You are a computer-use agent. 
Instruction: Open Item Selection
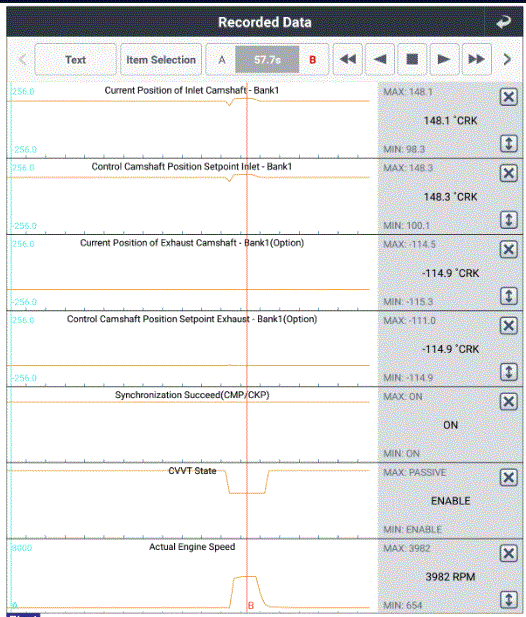[161, 60]
